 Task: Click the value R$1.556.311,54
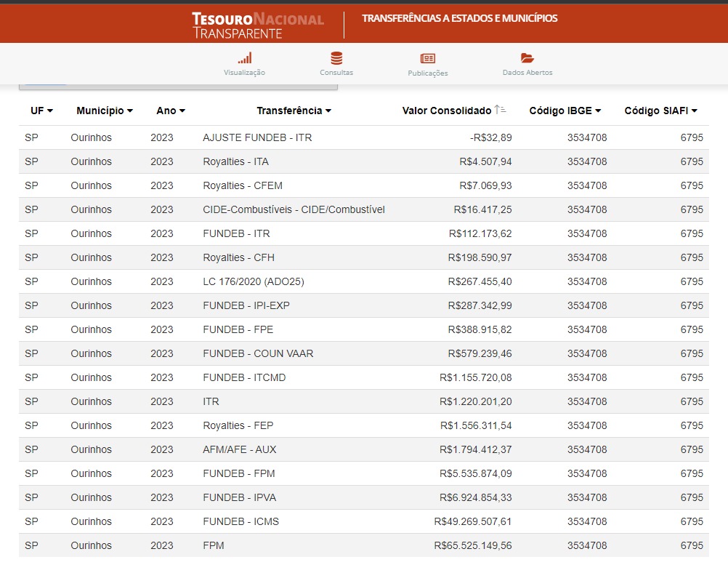point(476,425)
